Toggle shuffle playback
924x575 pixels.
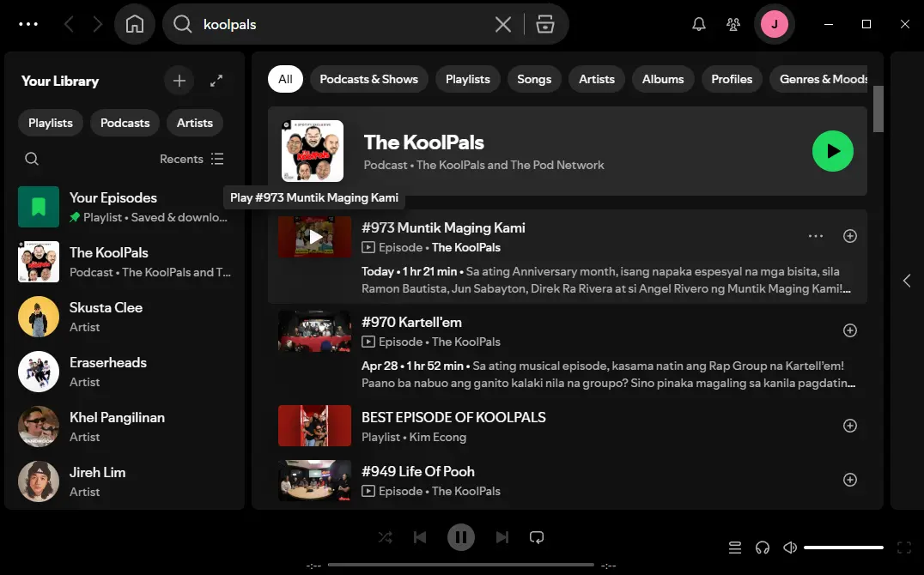(x=386, y=537)
